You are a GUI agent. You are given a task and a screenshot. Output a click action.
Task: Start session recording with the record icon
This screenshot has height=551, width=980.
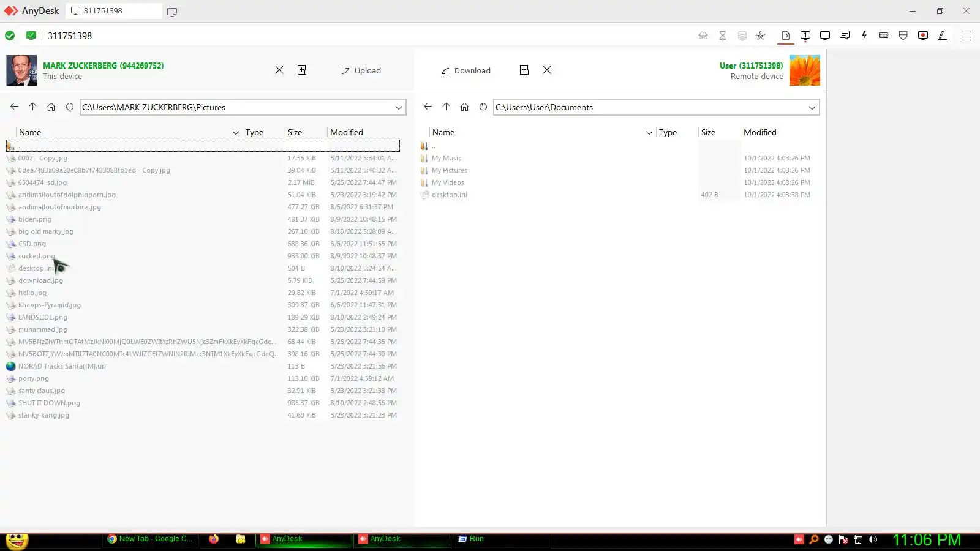(x=923, y=36)
